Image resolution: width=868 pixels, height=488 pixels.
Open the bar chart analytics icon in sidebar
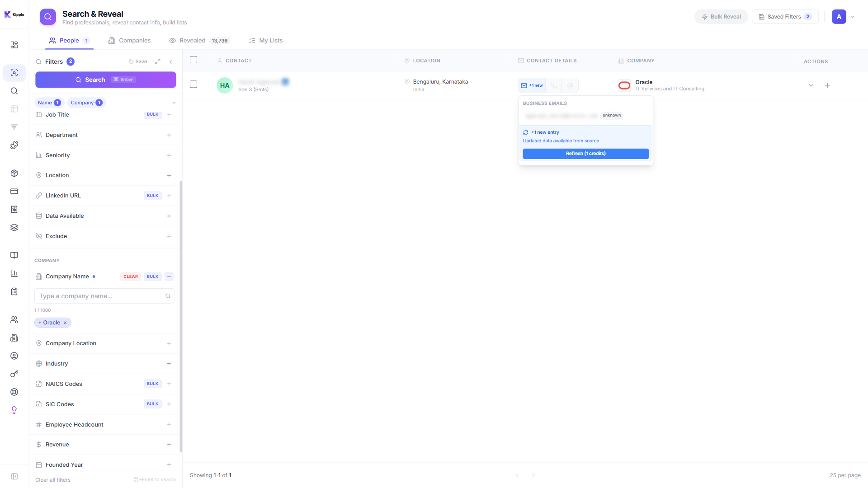14,273
